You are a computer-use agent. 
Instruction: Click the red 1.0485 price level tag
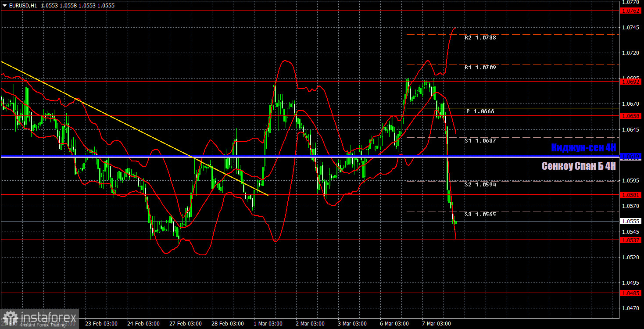631,293
